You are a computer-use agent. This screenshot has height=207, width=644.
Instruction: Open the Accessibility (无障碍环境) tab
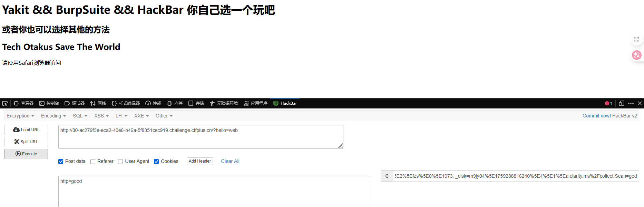224,103
